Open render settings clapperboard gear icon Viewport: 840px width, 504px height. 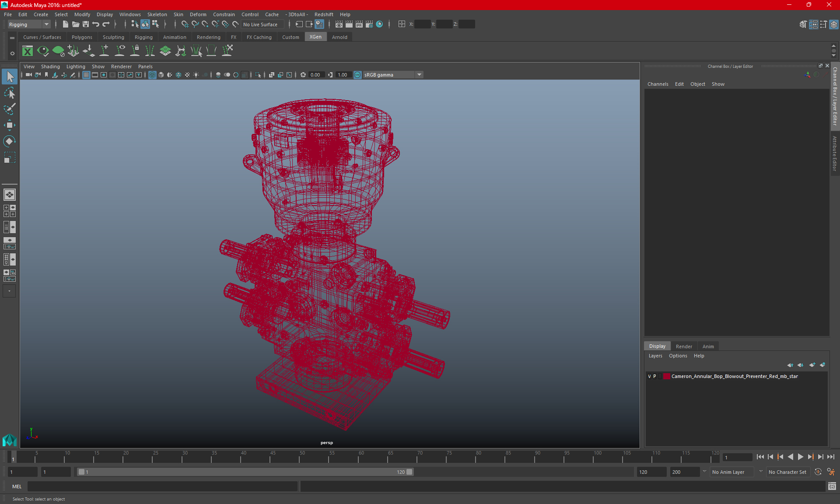(369, 24)
